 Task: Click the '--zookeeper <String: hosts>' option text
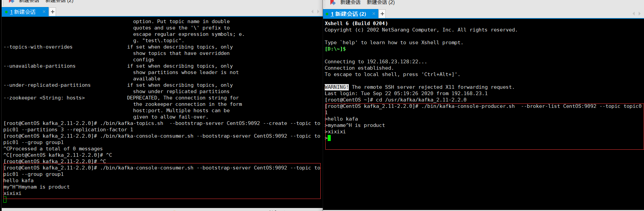44,98
